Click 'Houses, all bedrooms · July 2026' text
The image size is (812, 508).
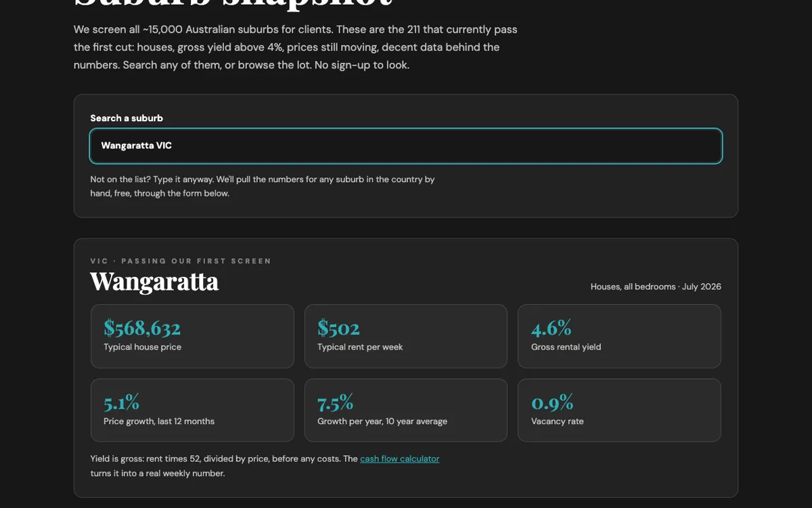[x=656, y=287]
